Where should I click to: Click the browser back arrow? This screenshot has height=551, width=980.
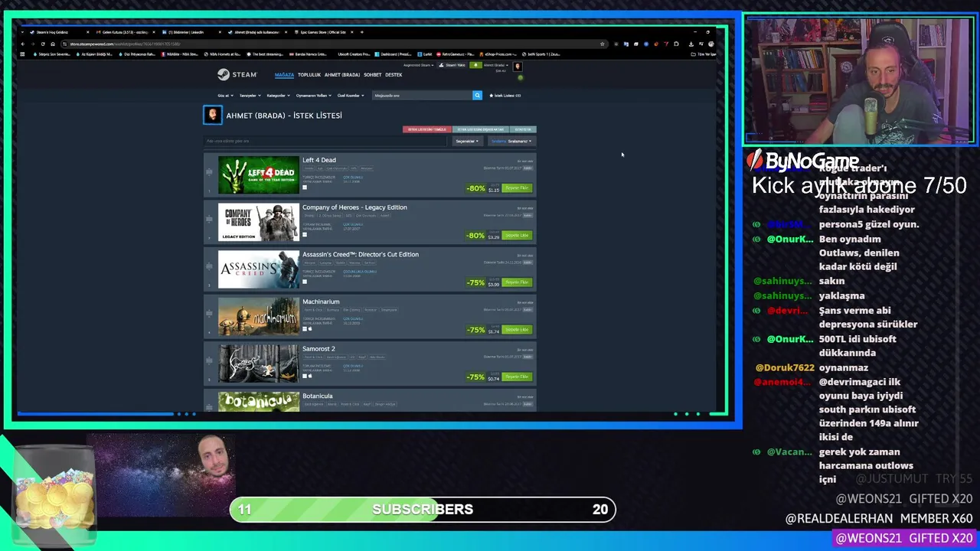(x=24, y=44)
